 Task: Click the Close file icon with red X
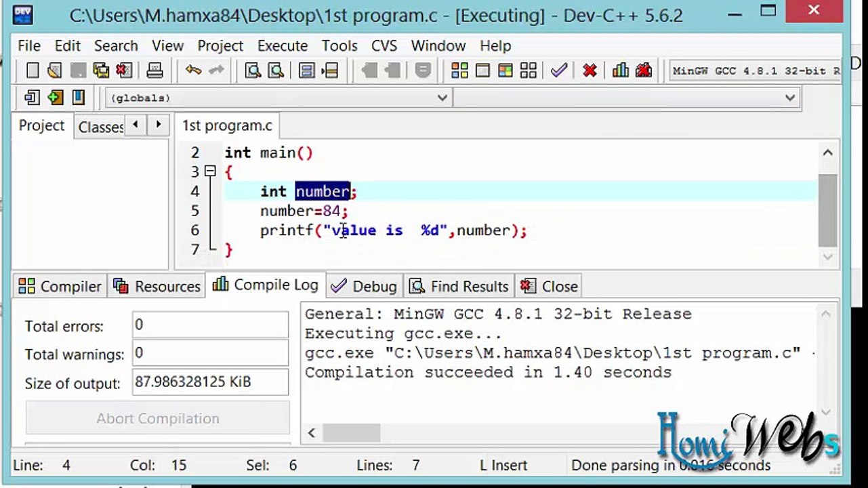click(x=124, y=70)
